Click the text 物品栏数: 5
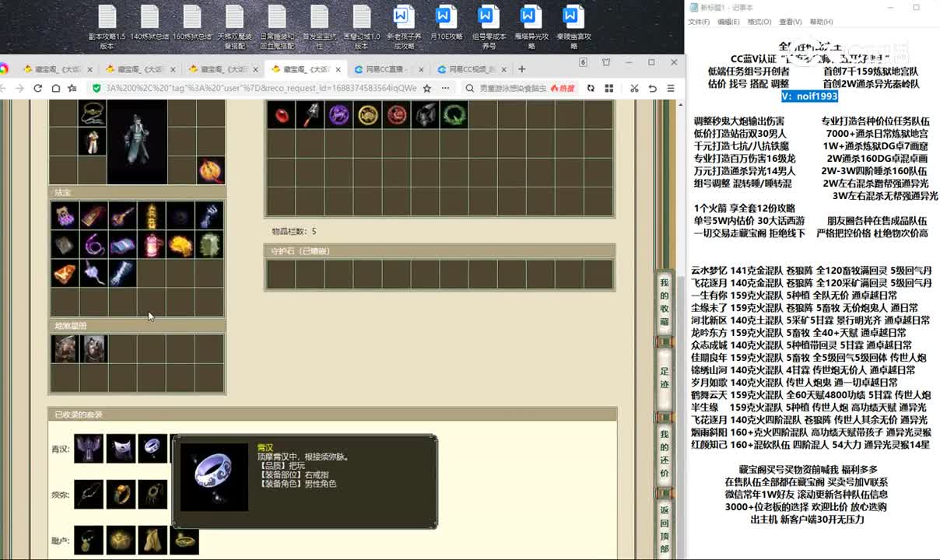This screenshot has height=560, width=940. (294, 231)
